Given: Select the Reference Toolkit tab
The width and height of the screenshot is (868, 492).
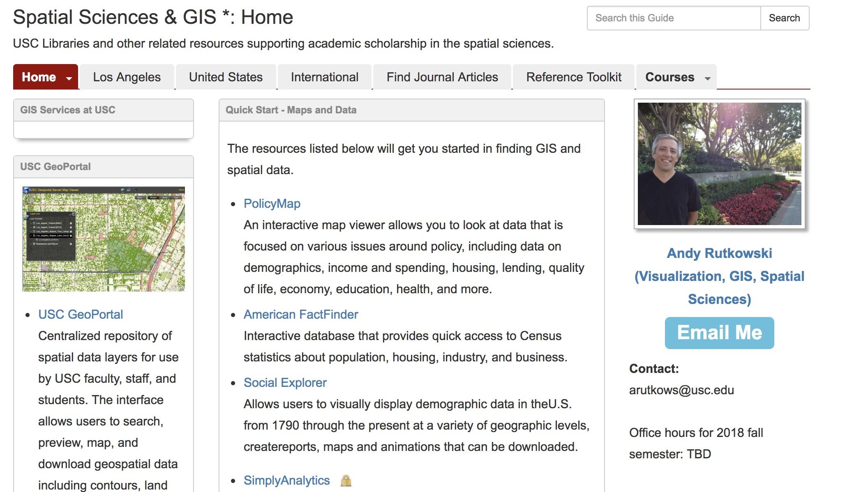Looking at the screenshot, I should 573,77.
